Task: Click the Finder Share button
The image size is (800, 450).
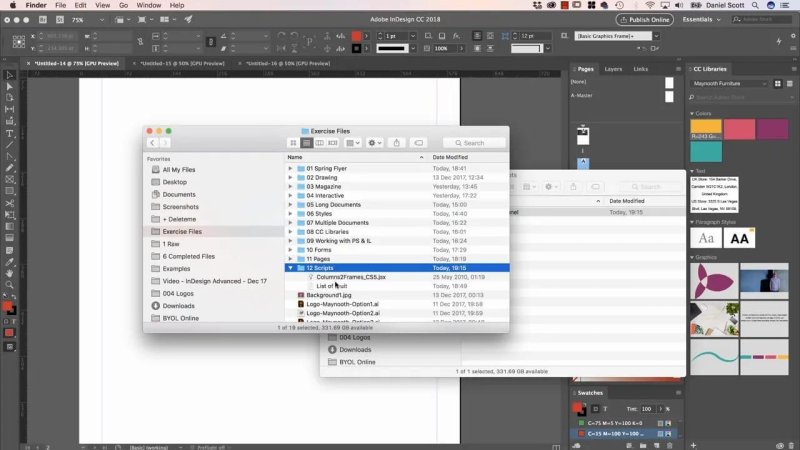Action: click(396, 143)
